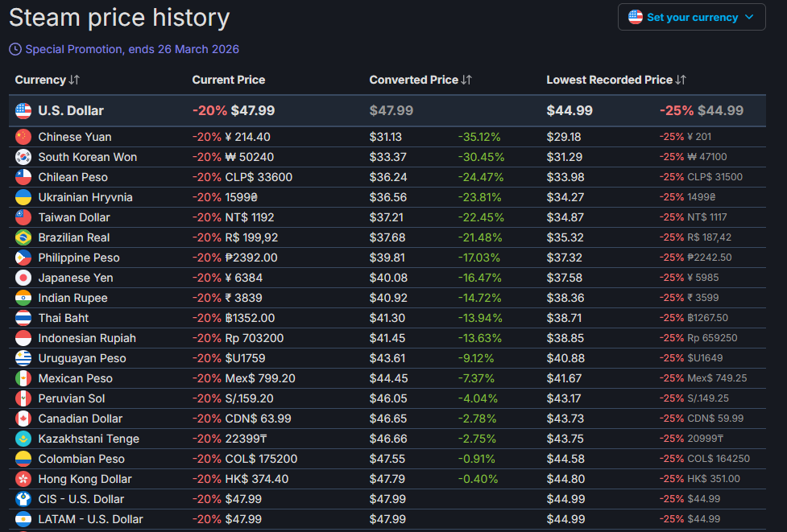This screenshot has width=787, height=532.
Task: Click the NT$ 1117 lowest recorded price
Action: click(x=707, y=217)
